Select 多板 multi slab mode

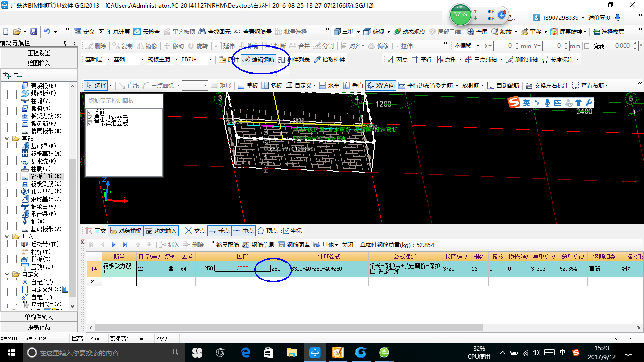coord(272,85)
